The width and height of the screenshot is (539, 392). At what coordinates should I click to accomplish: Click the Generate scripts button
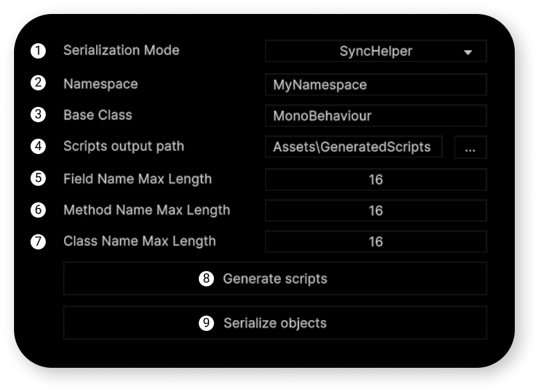tap(275, 278)
